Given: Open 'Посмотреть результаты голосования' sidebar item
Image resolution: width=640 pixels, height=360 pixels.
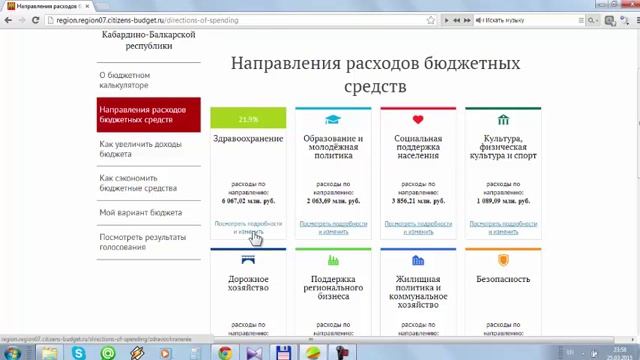Looking at the screenshot, I should click(149, 242).
